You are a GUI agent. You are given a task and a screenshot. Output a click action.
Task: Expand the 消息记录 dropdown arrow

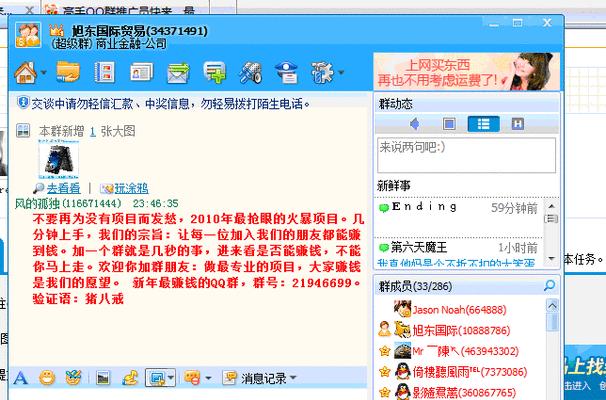click(x=293, y=378)
